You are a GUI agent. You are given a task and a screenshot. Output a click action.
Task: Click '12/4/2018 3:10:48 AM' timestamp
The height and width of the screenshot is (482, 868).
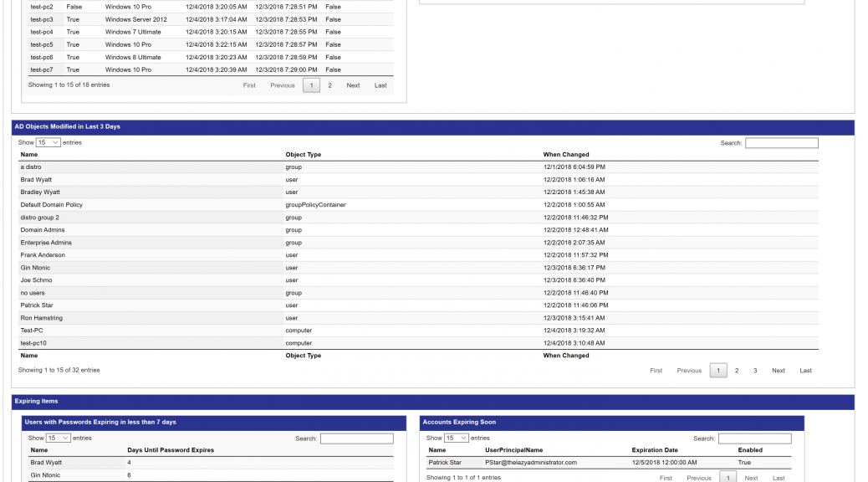574,343
